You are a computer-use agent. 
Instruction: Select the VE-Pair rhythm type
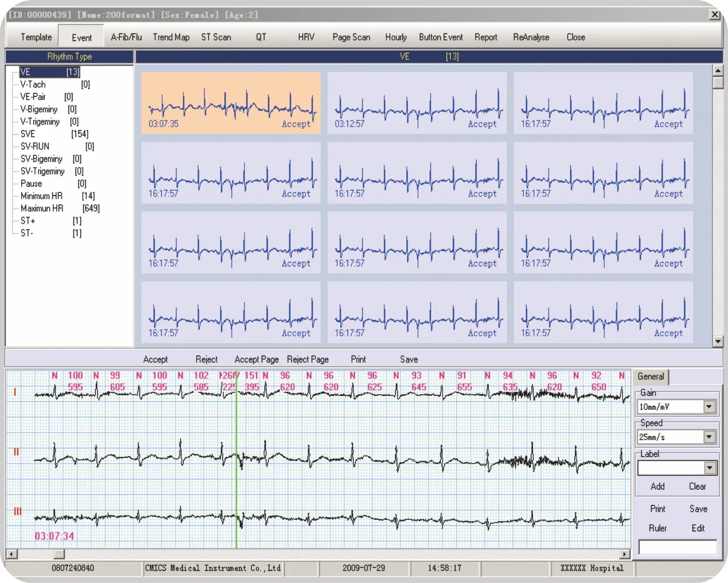click(46, 97)
